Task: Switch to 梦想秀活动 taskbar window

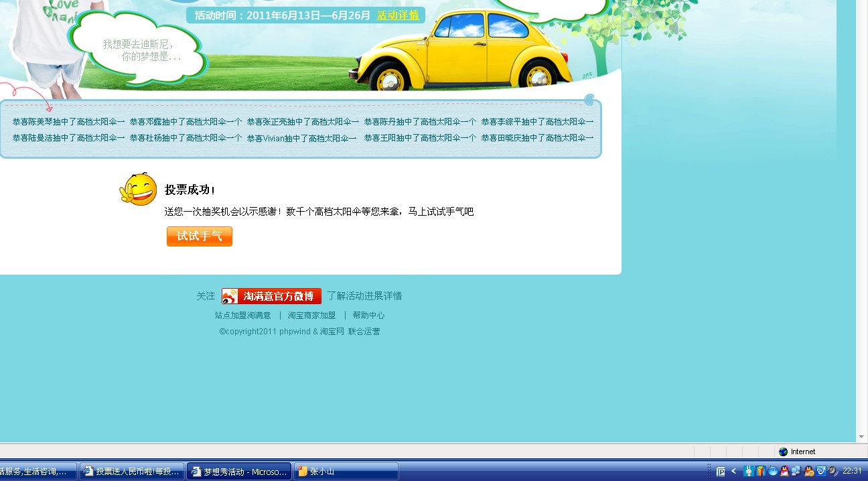Action: 239,472
